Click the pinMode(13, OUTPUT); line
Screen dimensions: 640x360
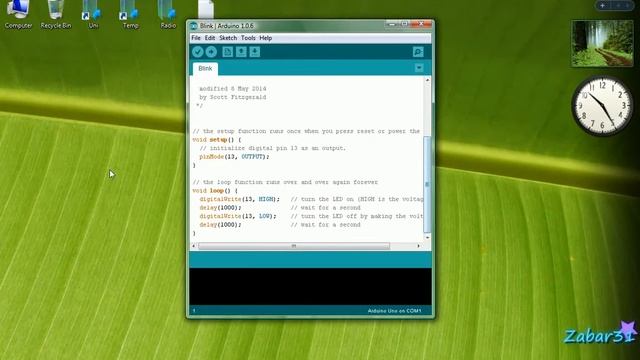coord(234,157)
